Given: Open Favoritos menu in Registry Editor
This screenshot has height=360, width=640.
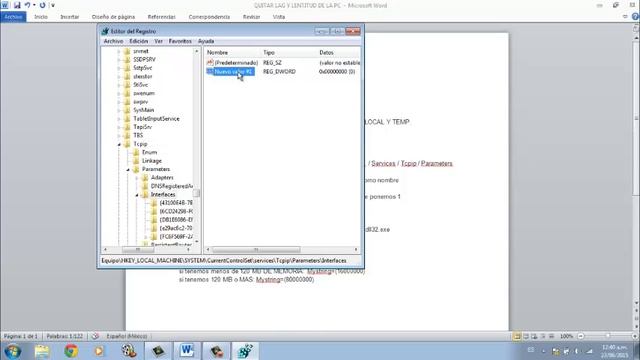Looking at the screenshot, I should pos(180,41).
